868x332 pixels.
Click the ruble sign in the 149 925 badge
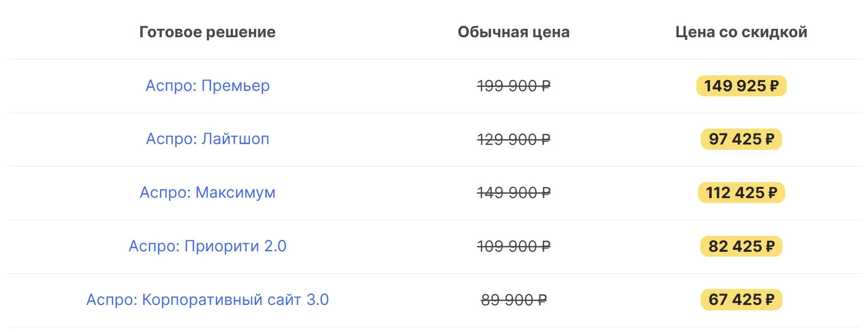point(774,86)
